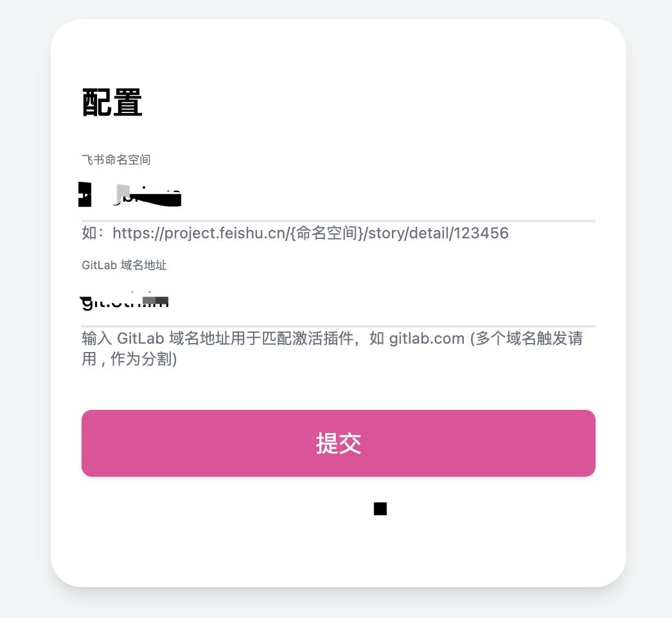Focus the GitLab 域名地址 text input

tap(338, 302)
